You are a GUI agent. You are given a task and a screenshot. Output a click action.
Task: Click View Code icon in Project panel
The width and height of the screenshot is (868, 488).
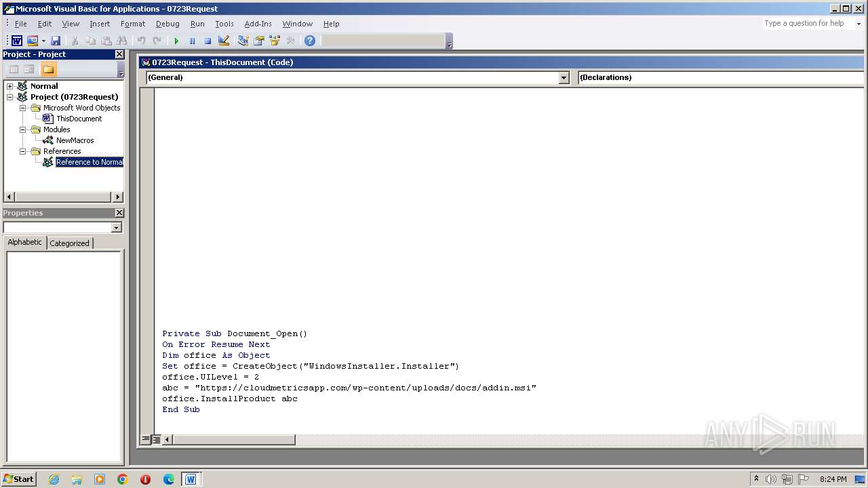click(x=14, y=69)
